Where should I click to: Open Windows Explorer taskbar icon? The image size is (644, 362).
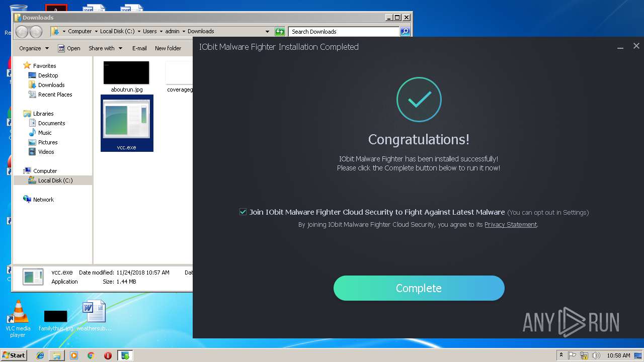coord(57,355)
